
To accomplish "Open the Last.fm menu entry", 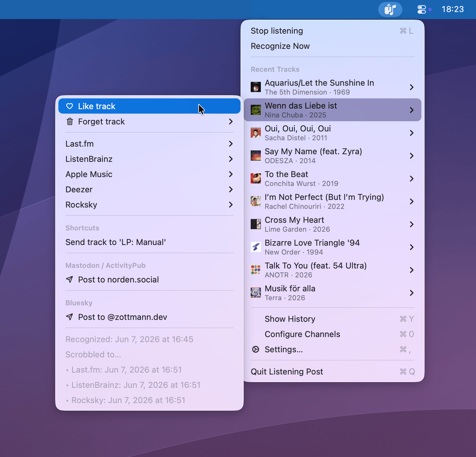I will (149, 144).
